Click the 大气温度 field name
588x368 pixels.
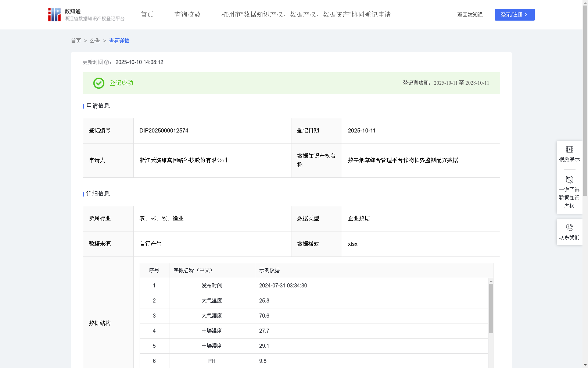click(212, 301)
